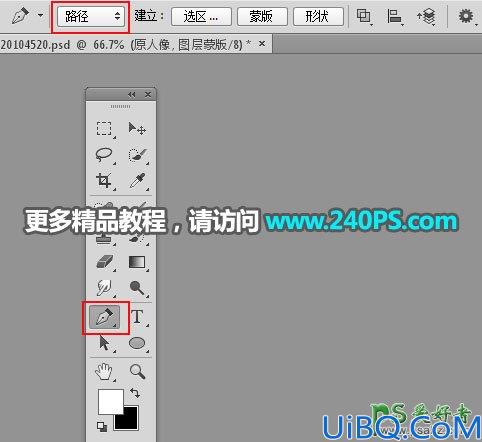Screen dimensions: 482x442
Task: Select the Zoom magnifier tool
Action: [137, 371]
